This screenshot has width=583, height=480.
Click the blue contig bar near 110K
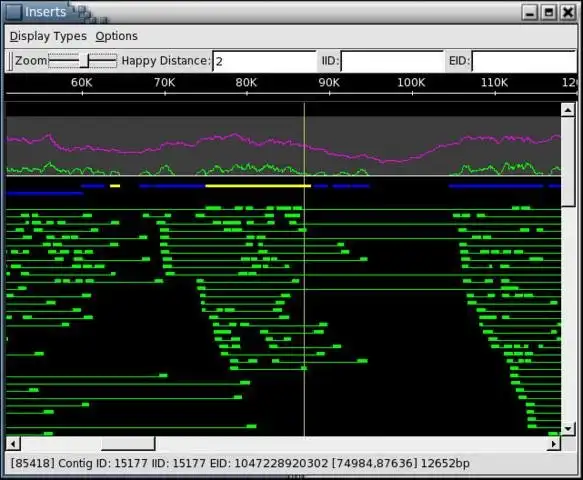click(x=496, y=186)
